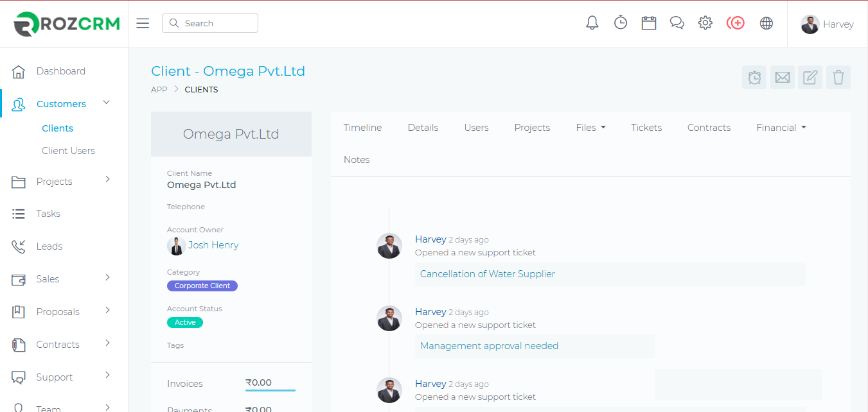Open the calendar icon in top bar
Screen dimensions: 868x412
pos(649,23)
